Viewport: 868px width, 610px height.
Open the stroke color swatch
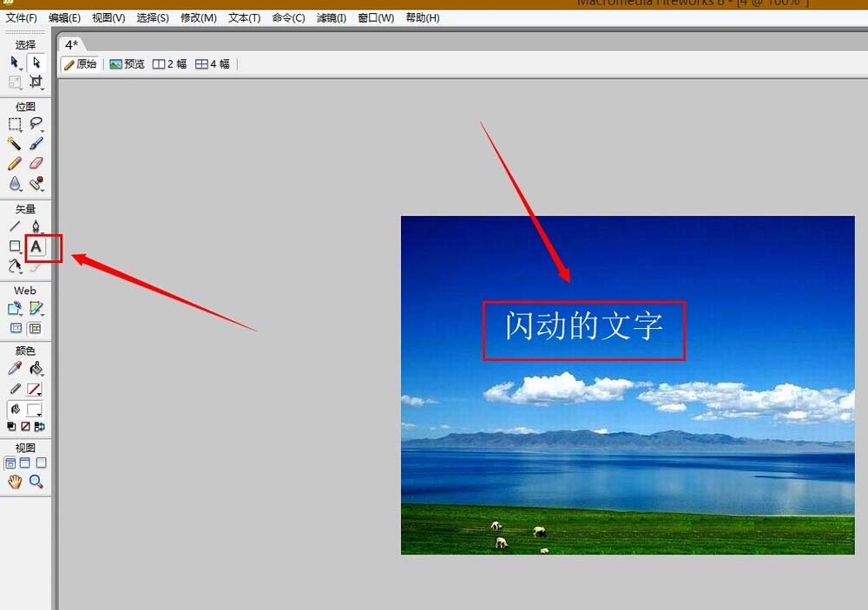(x=35, y=390)
